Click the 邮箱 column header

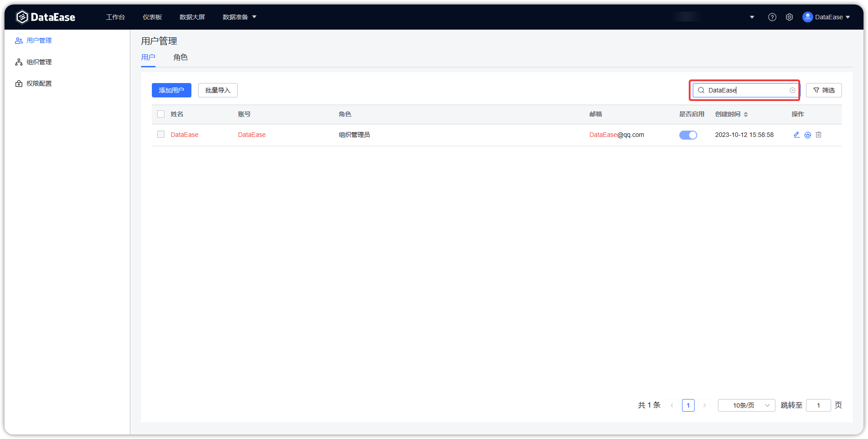pyautogui.click(x=596, y=114)
